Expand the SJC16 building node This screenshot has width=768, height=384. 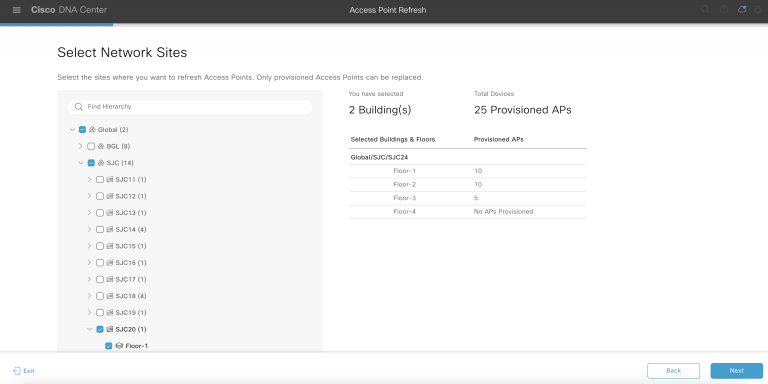point(89,263)
